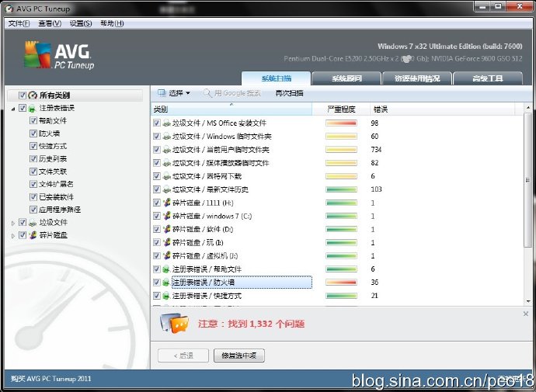Click the 修复选中项 button
The width and height of the screenshot is (536, 392).
point(239,356)
